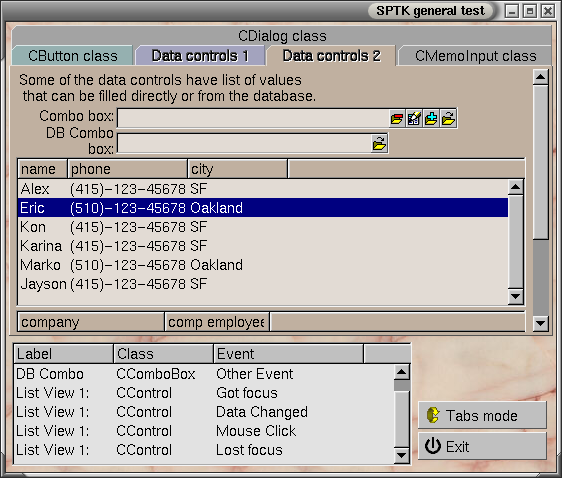Click the DB Combo box input field

244,144
